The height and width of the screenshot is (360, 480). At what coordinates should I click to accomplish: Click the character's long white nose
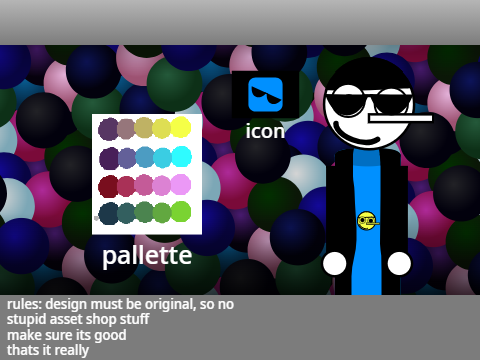click(400, 118)
